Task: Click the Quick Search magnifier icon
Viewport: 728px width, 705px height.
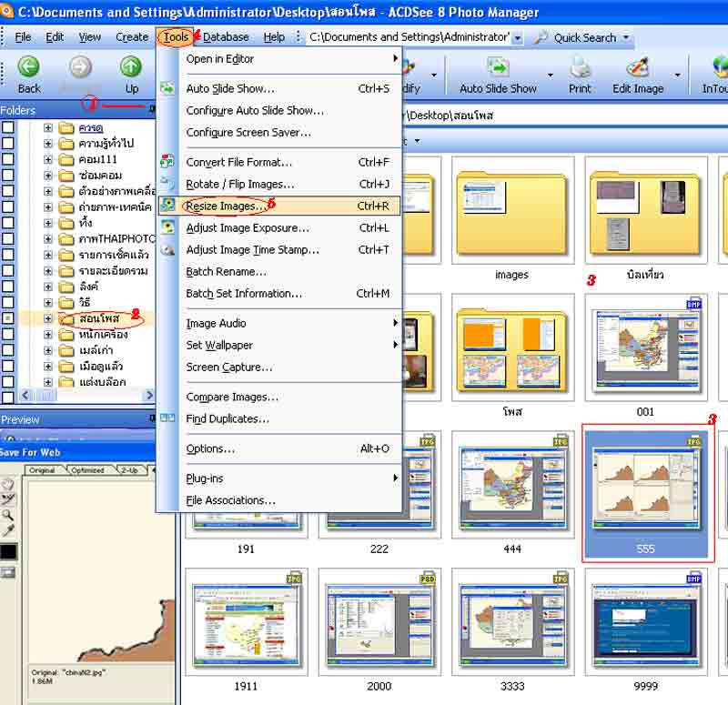Action: [540, 37]
